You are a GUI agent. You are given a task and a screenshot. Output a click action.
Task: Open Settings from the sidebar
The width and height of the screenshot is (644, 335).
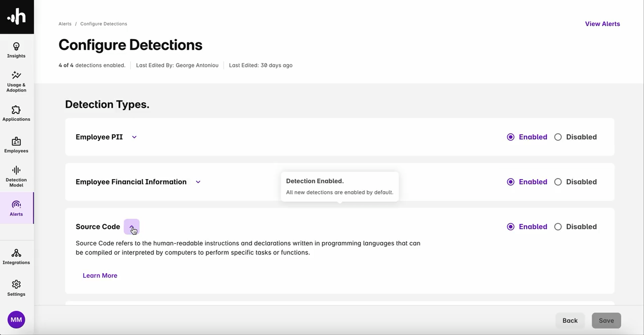point(16,287)
